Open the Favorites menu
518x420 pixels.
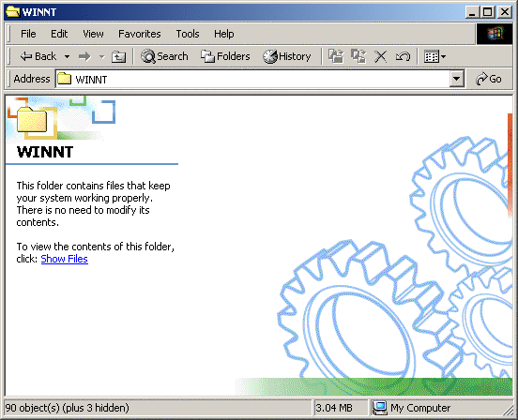pos(140,34)
